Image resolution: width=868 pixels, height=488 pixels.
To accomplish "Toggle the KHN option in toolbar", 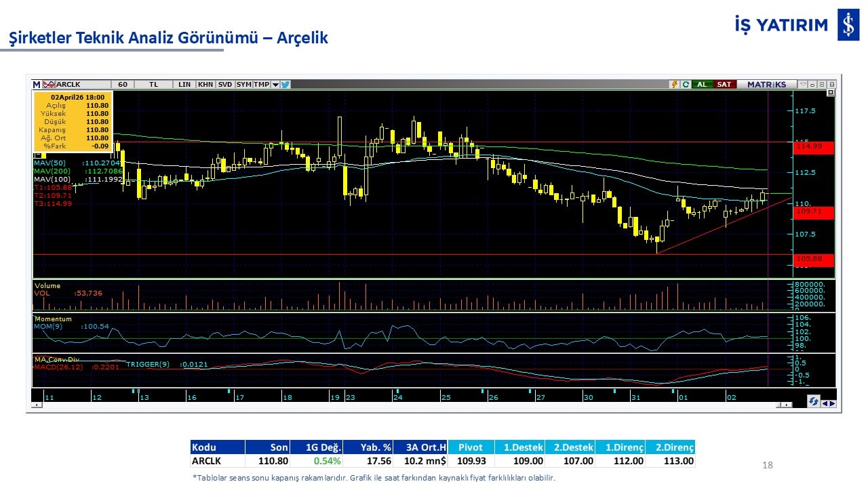I will tap(205, 85).
